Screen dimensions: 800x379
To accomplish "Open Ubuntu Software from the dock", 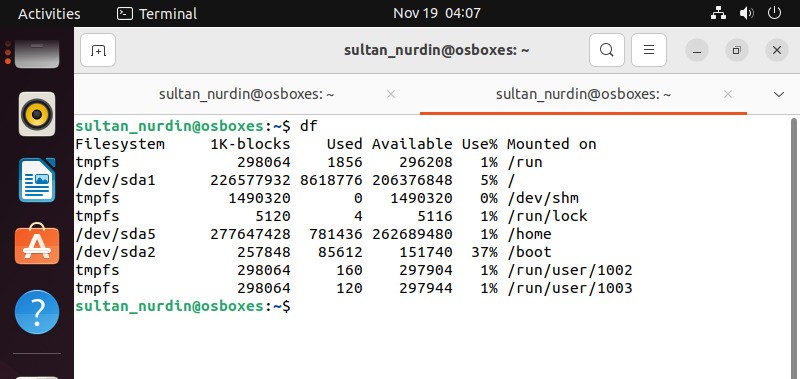I will pos(37,244).
